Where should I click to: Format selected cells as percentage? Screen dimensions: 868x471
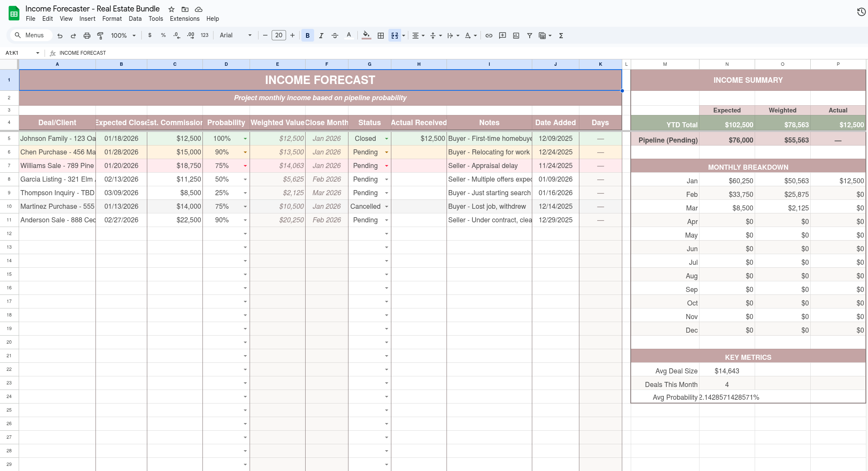tap(163, 35)
